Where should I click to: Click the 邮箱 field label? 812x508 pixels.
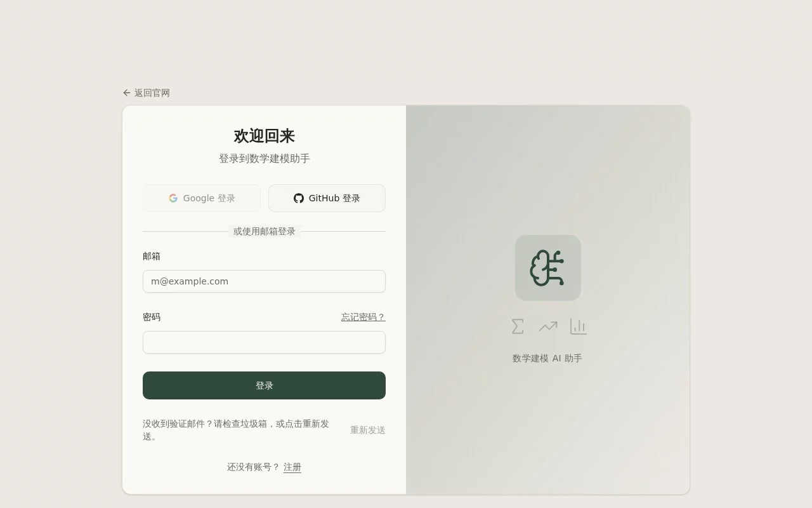tap(152, 256)
